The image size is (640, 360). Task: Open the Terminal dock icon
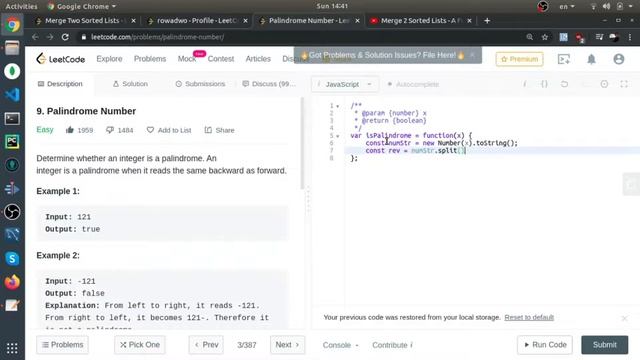point(12,118)
